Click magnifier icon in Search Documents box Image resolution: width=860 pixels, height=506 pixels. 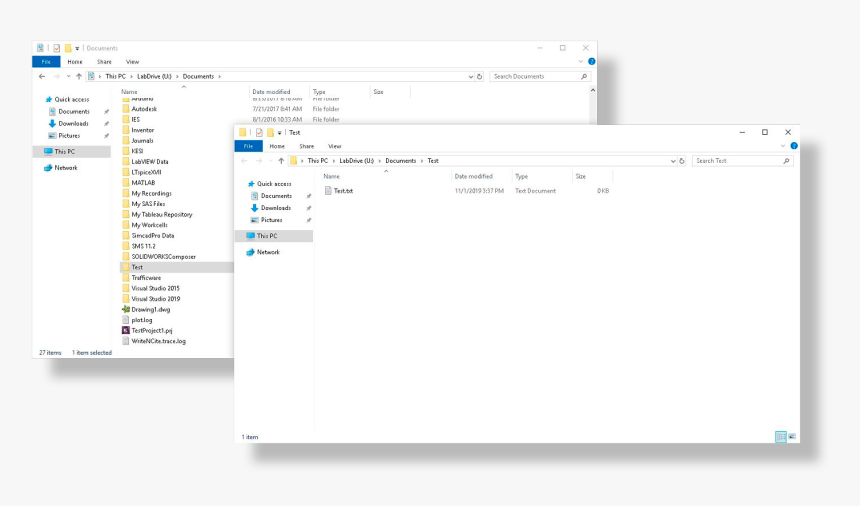584,77
